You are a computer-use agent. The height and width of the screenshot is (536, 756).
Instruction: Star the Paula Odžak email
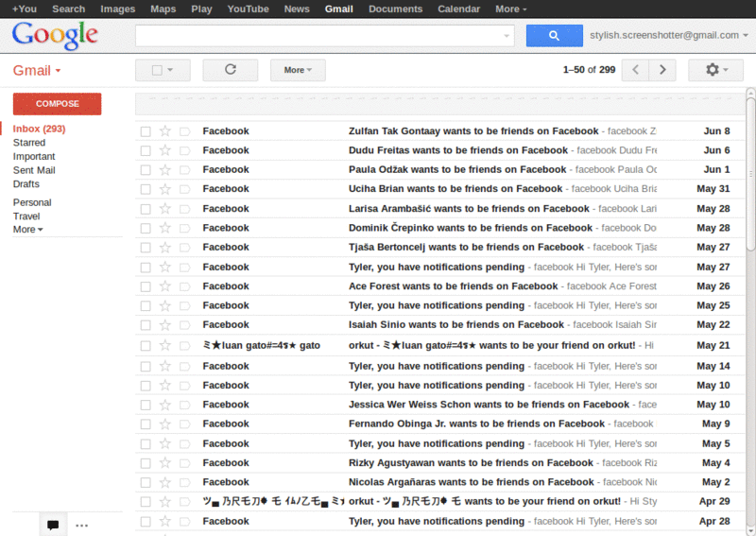164,170
